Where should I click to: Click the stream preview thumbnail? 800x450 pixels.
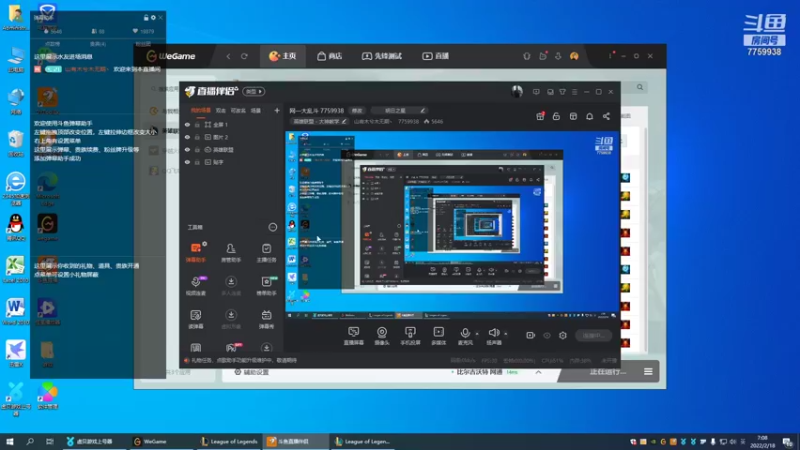pyautogui.click(x=452, y=225)
